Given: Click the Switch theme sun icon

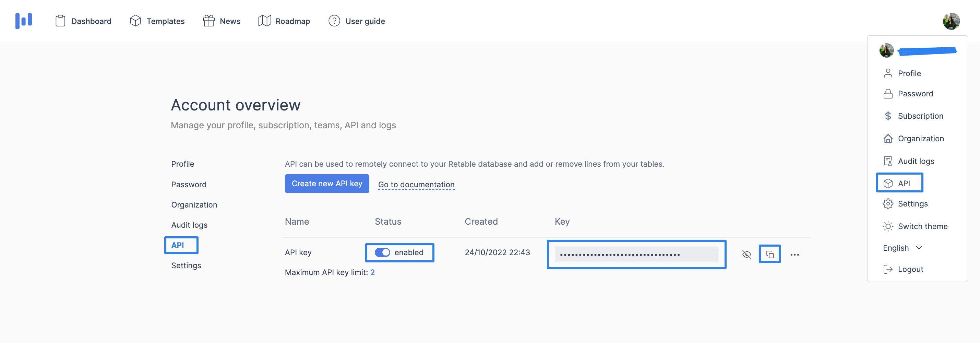Looking at the screenshot, I should [887, 226].
